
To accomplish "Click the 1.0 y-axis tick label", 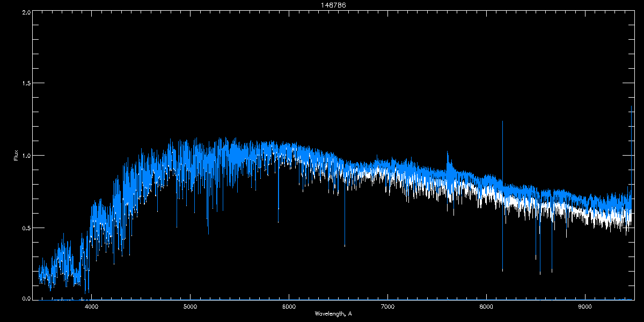I will [x=25, y=156].
